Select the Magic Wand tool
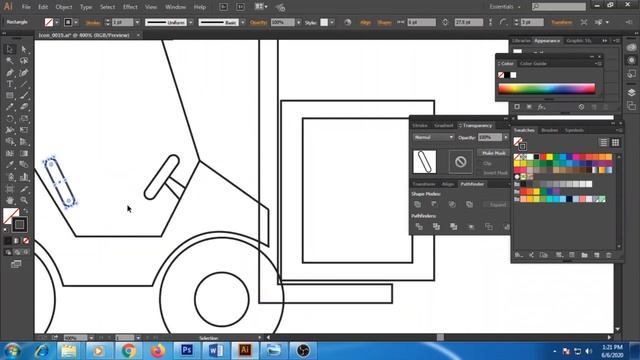This screenshot has width=640, height=360. click(x=10, y=61)
